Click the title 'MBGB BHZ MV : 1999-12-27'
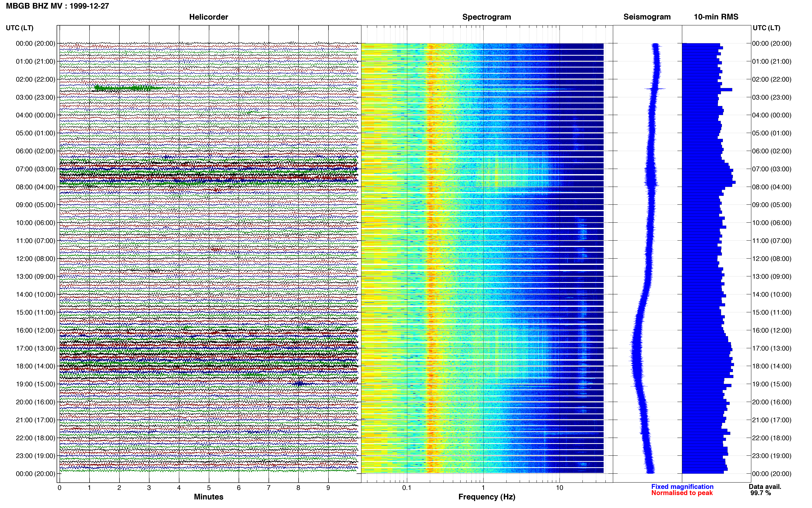 tap(57, 6)
